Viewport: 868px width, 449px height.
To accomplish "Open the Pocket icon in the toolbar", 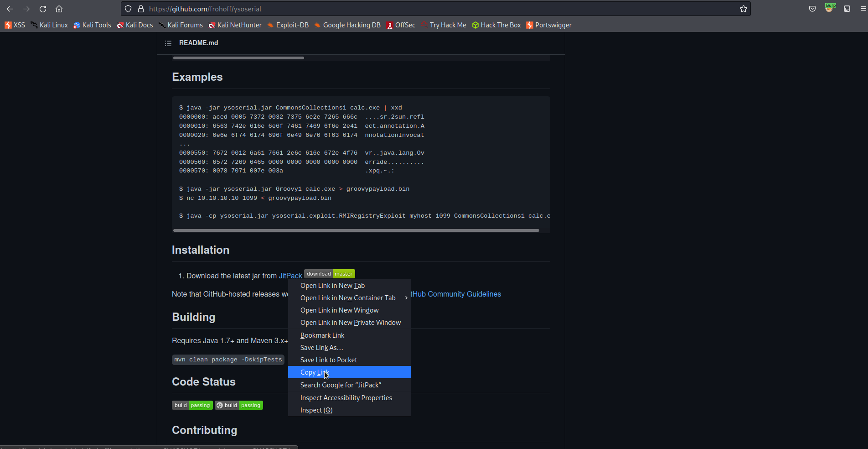I will pos(812,9).
